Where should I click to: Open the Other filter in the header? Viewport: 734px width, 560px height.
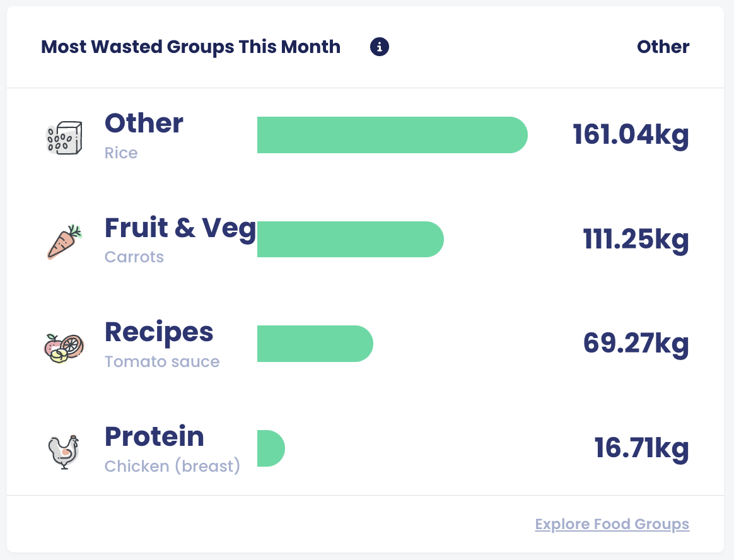point(663,47)
